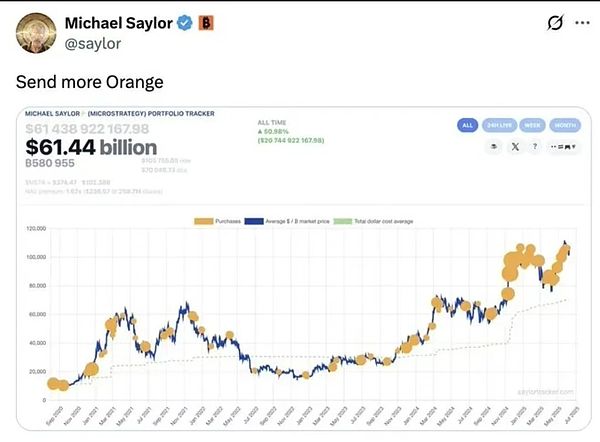Click the question mark help icon
Screen dimensions: 600x442
click(536, 146)
